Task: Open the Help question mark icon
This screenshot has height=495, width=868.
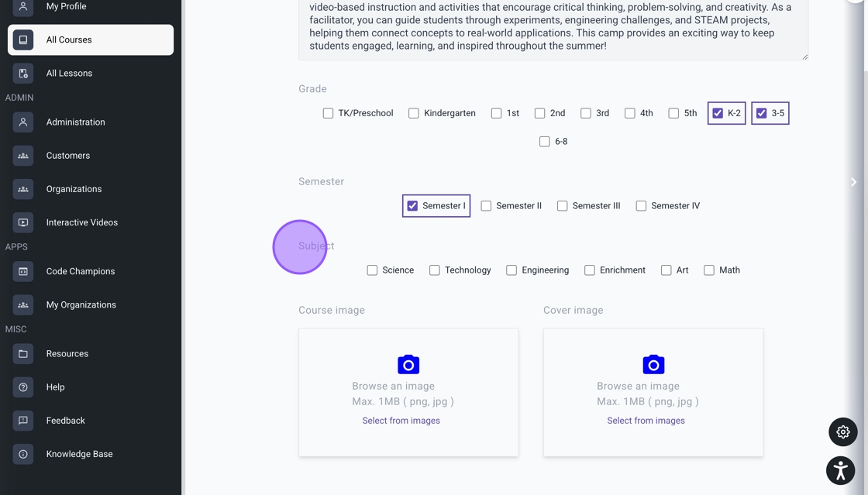Action: [x=23, y=387]
